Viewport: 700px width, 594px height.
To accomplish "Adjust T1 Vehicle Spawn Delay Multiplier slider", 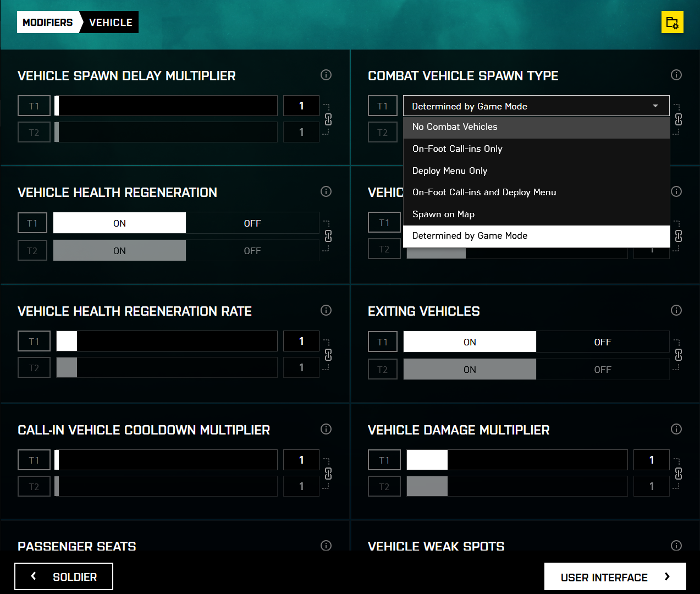I will [166, 106].
